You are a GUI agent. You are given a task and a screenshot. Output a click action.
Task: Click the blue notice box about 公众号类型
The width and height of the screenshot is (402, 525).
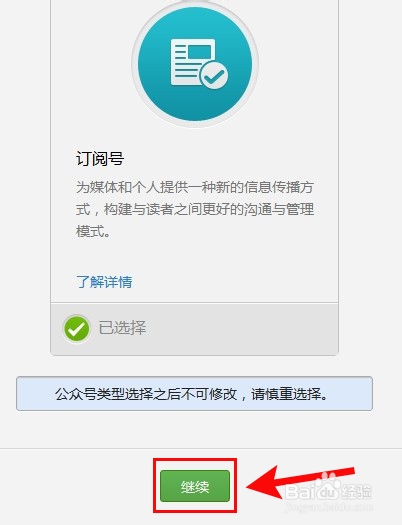click(x=194, y=393)
